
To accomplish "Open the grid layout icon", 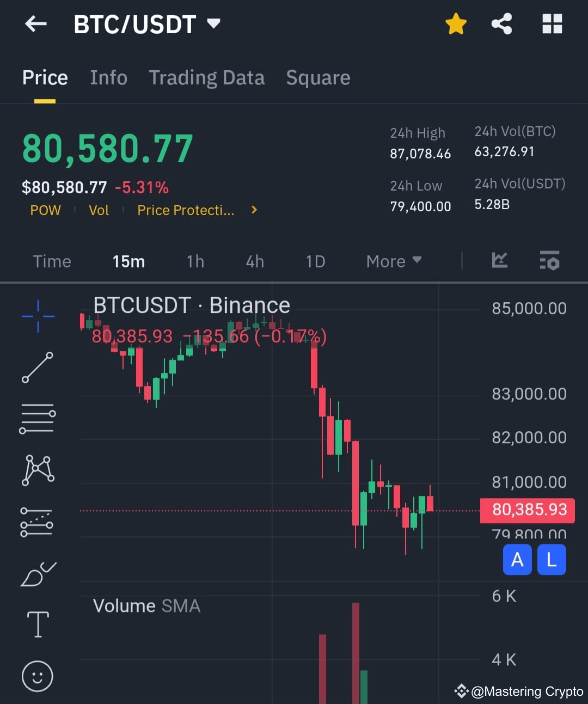I will (552, 24).
